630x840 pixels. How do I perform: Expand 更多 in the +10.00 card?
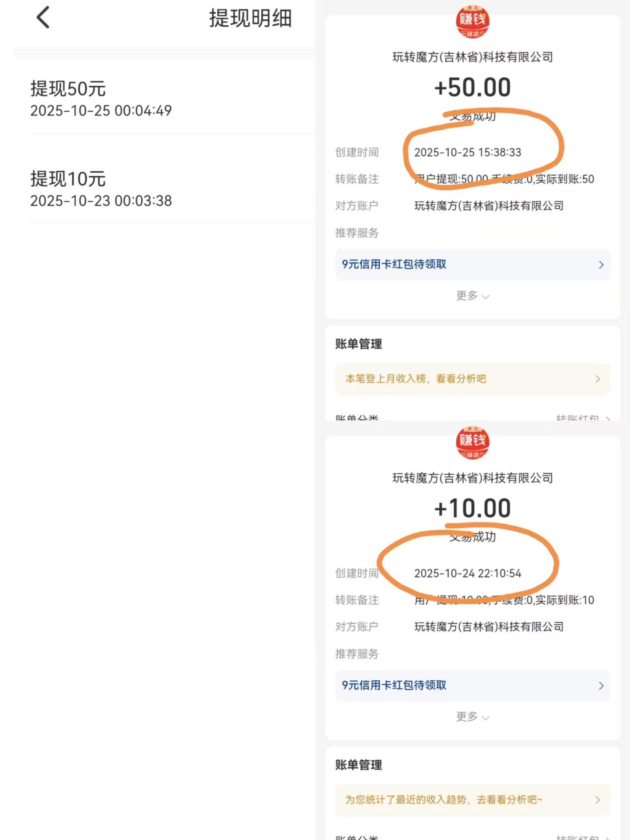pos(472,717)
